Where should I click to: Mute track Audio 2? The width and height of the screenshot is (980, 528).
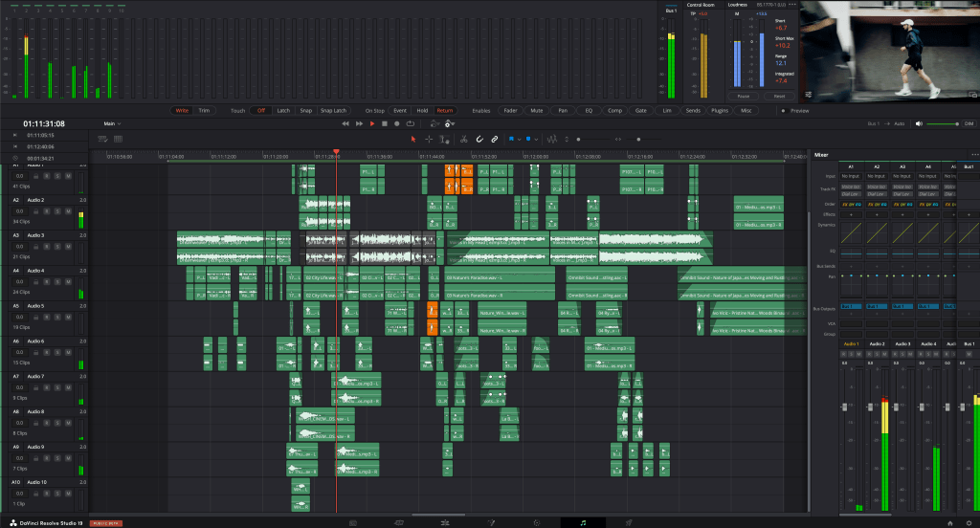(x=70, y=211)
